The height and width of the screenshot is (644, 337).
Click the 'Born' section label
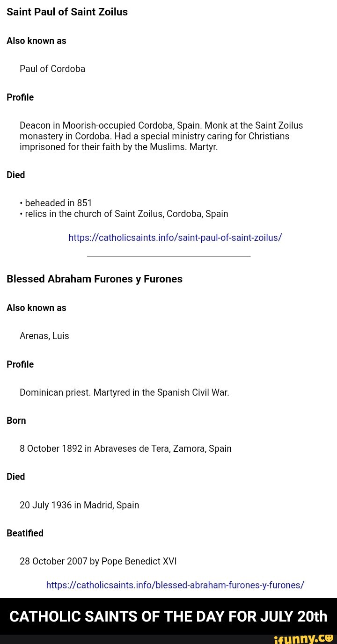coord(16,420)
